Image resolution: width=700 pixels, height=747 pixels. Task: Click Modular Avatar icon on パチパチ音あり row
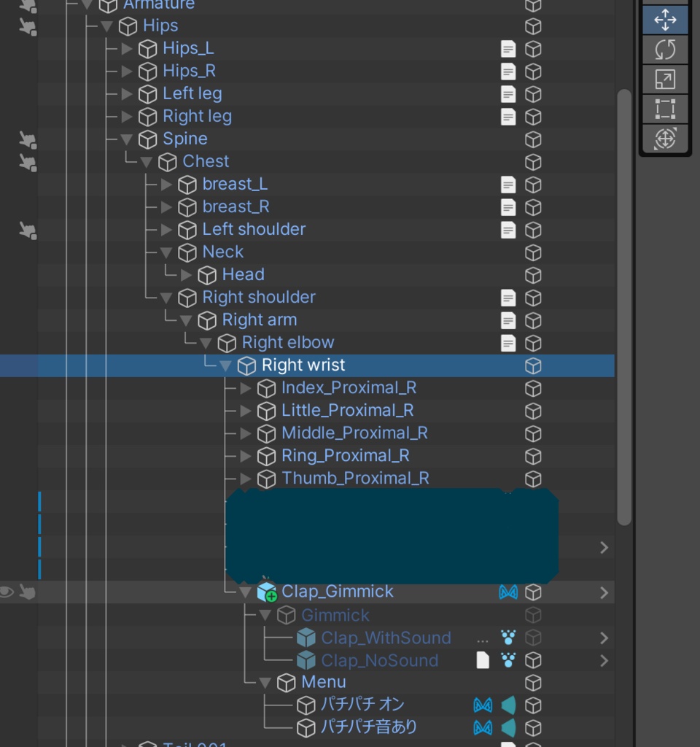coord(483,727)
